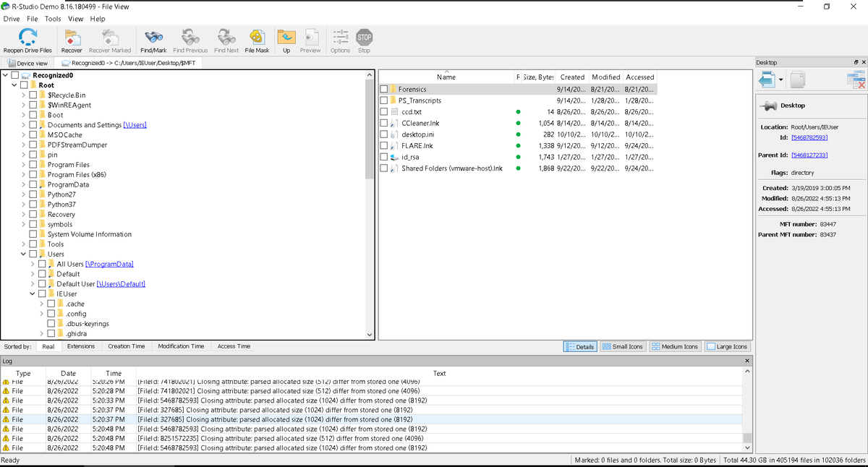Expand the Program Files tree node

23,164
